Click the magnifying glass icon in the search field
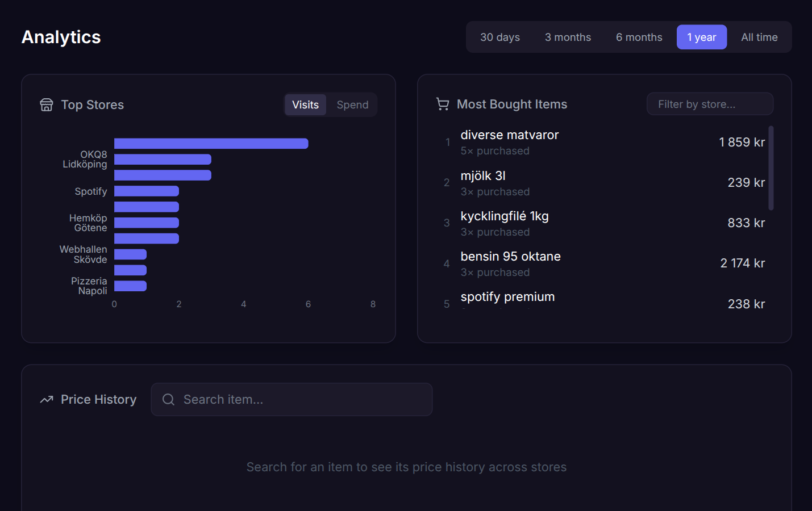812x511 pixels. pos(168,399)
